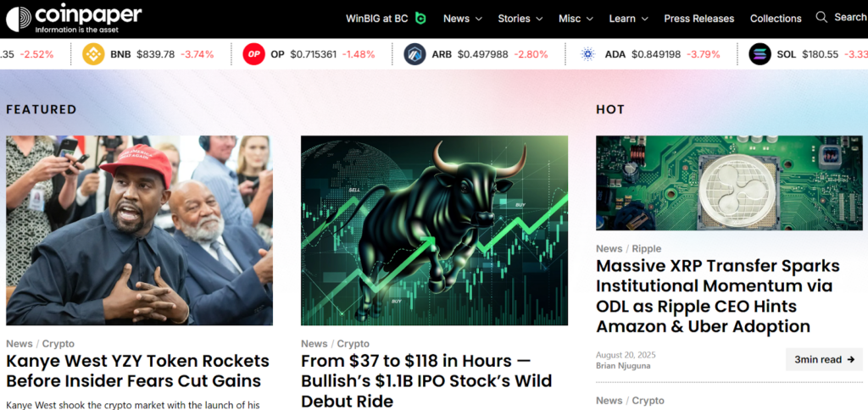The width and height of the screenshot is (868, 410).
Task: Open Massive XRP Transfer article headline
Action: (718, 296)
